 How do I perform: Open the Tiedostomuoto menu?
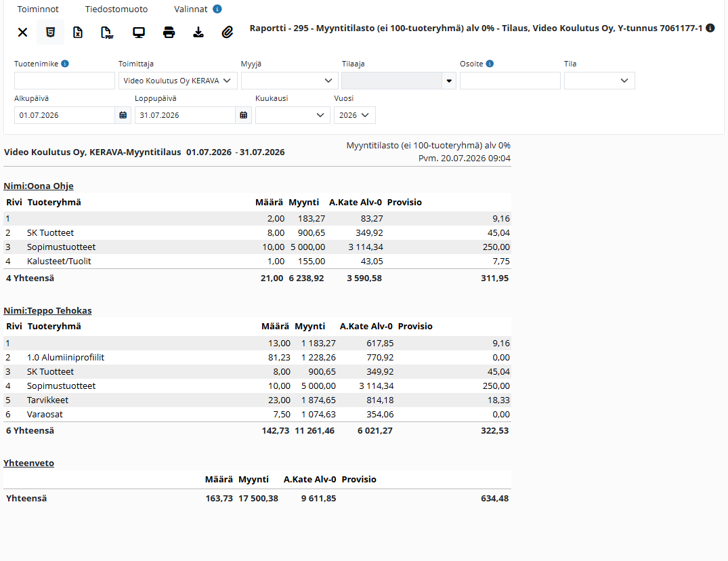(x=116, y=9)
